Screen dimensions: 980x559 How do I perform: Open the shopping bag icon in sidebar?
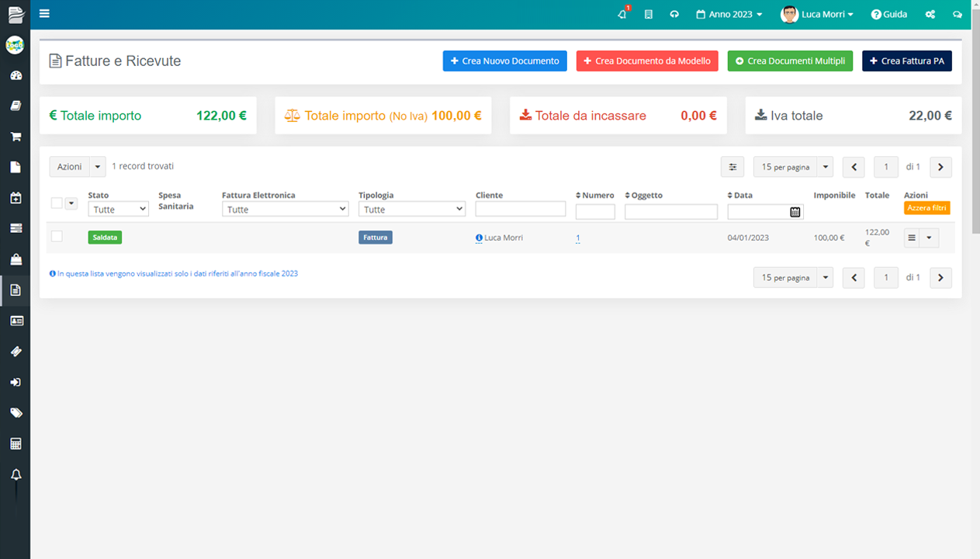point(16,259)
